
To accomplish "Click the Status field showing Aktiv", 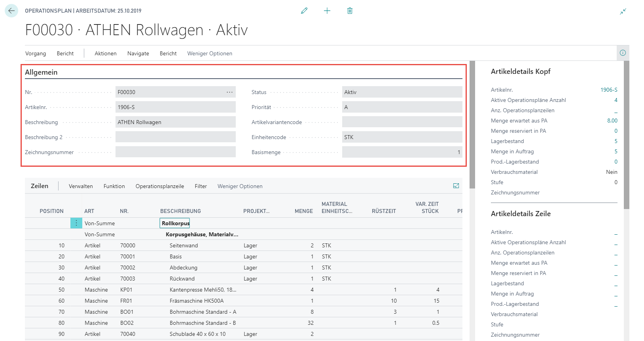I will point(402,92).
